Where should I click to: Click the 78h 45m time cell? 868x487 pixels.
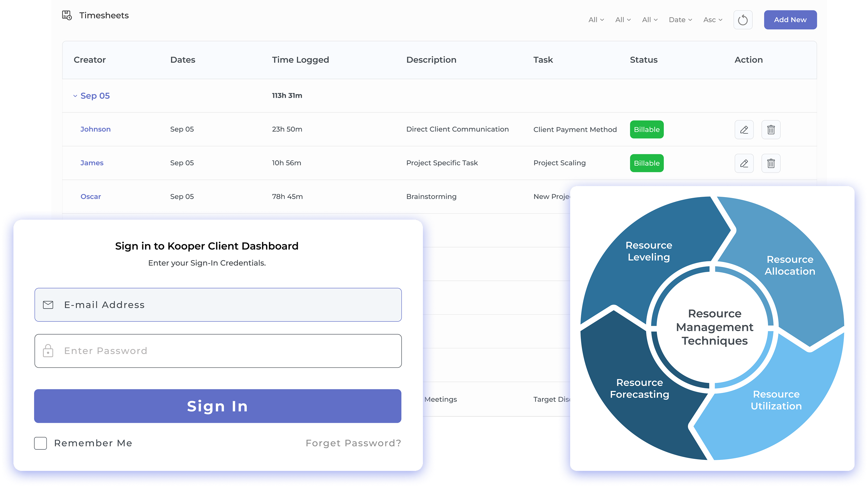[287, 196]
